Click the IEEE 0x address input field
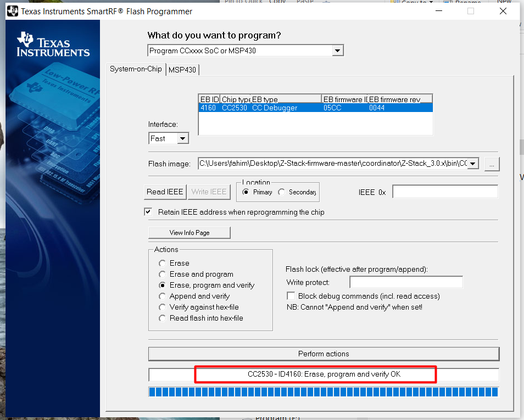Image resolution: width=524 pixels, height=420 pixels. (x=445, y=192)
